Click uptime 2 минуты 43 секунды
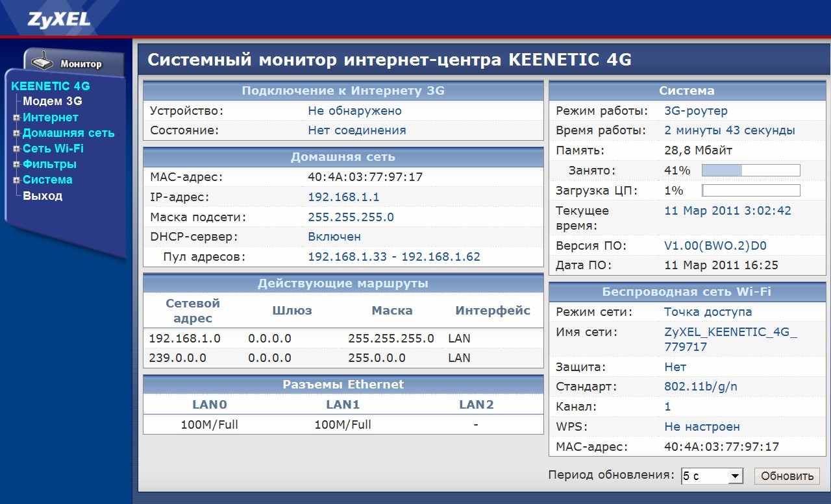The width and height of the screenshot is (831, 504). point(730,130)
